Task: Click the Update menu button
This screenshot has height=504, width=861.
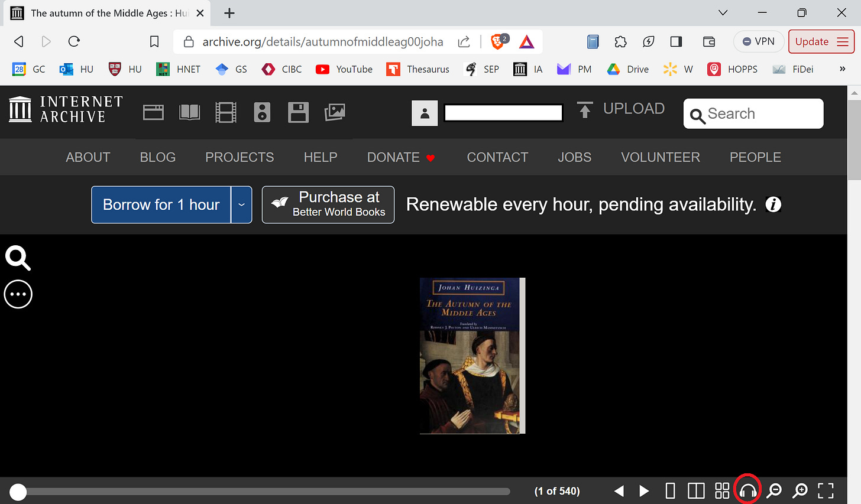Action: (x=821, y=41)
